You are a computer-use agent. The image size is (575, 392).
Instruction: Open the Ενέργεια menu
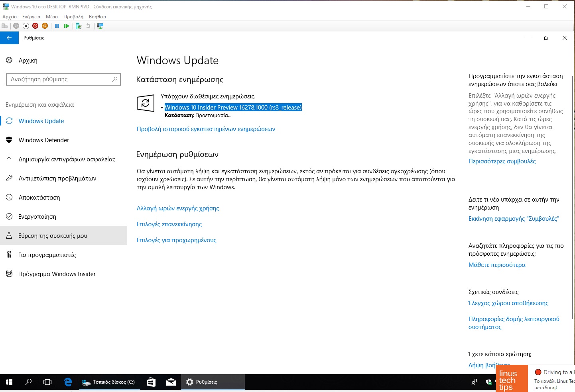[x=32, y=17]
